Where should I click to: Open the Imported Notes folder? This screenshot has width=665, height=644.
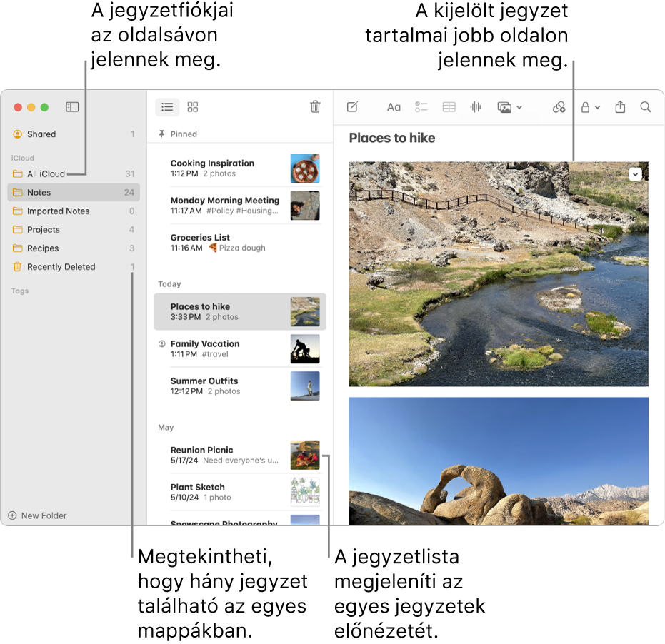pos(74,211)
